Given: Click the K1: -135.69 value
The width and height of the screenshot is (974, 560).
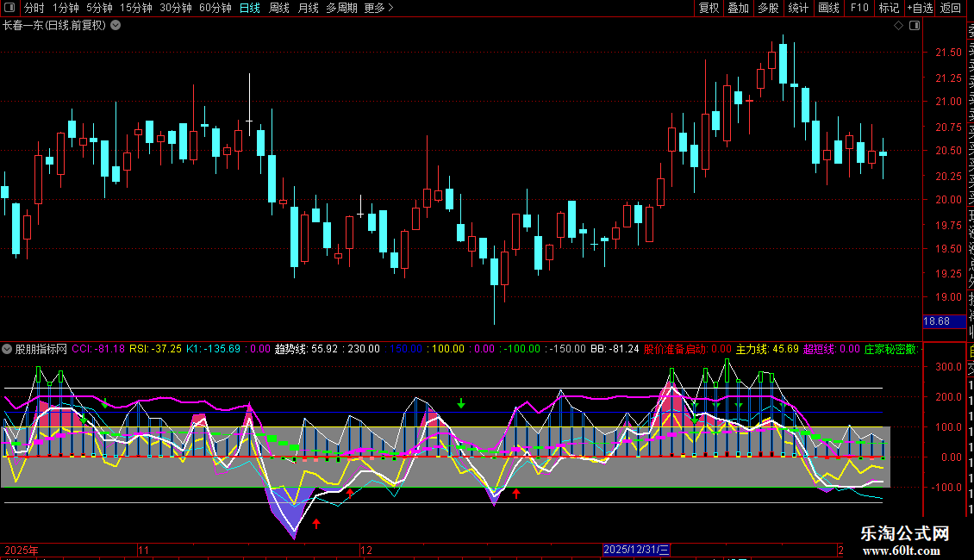Looking at the screenshot, I should (213, 349).
